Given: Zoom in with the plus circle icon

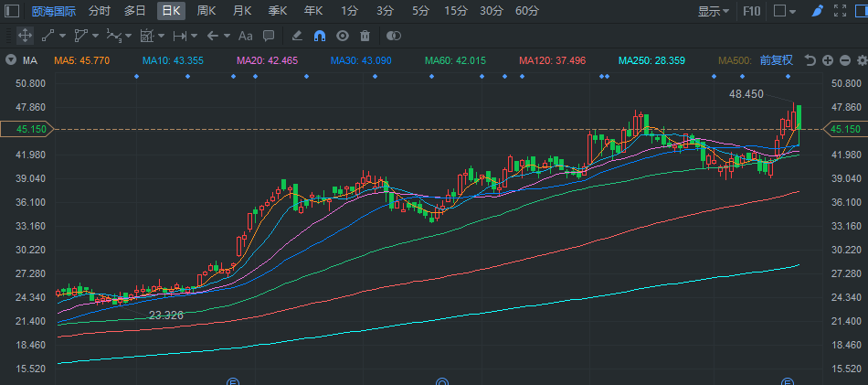Looking at the screenshot, I should pos(828,60).
